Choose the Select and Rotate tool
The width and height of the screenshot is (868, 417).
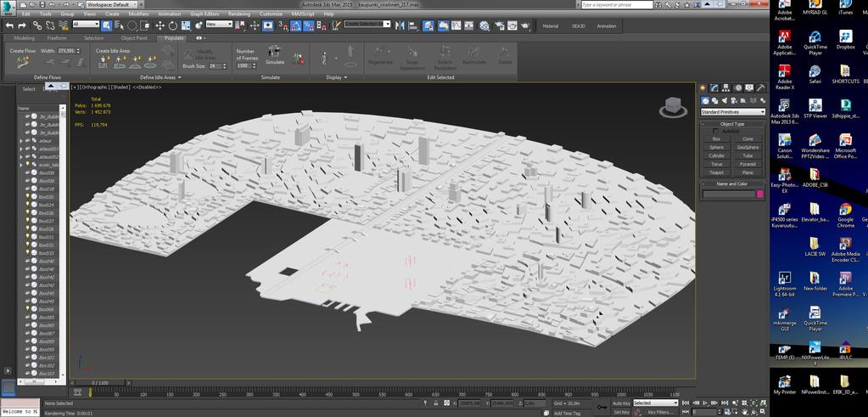coord(173,25)
